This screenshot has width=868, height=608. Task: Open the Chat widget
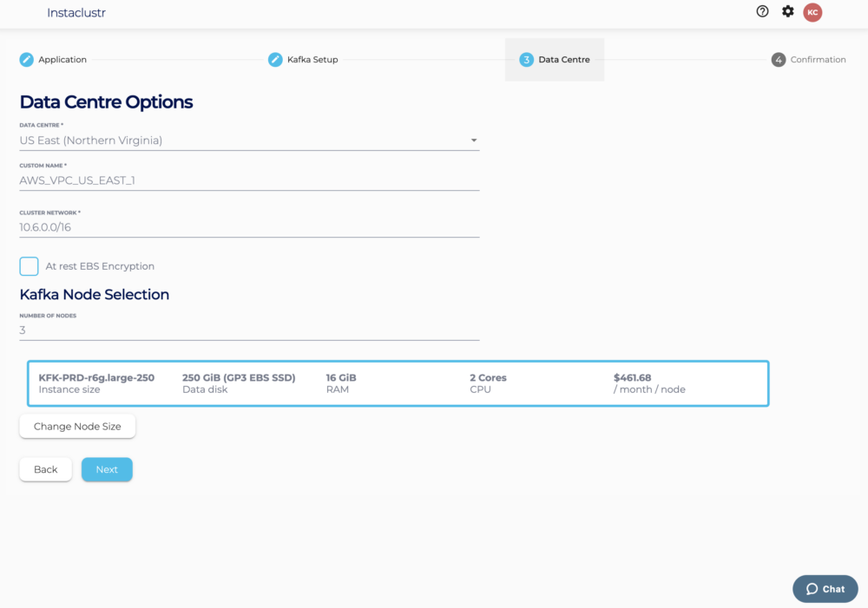pyautogui.click(x=825, y=588)
